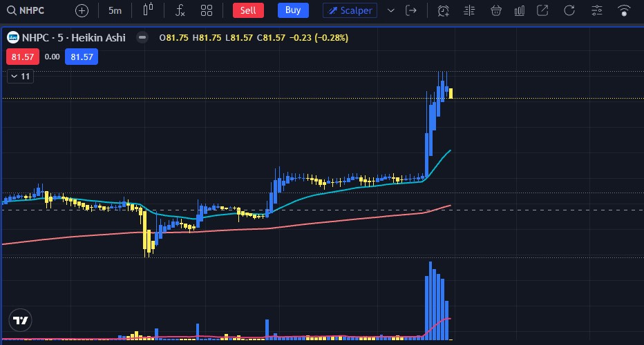This screenshot has width=644, height=345.
Task: Expand the dropdown chevron beside Scalper
Action: tap(390, 10)
